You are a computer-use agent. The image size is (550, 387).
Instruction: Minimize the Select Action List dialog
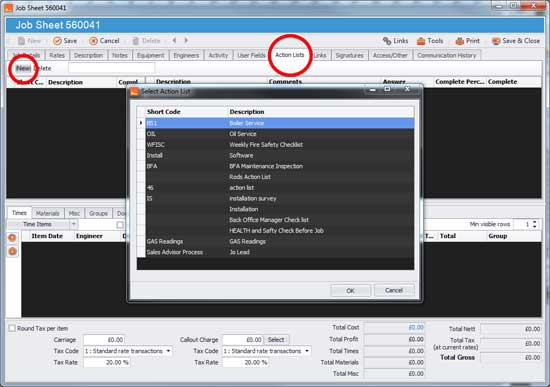[x=373, y=90]
